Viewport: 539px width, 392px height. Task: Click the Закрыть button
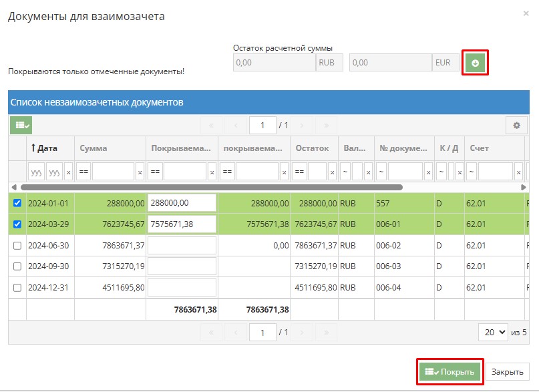508,372
